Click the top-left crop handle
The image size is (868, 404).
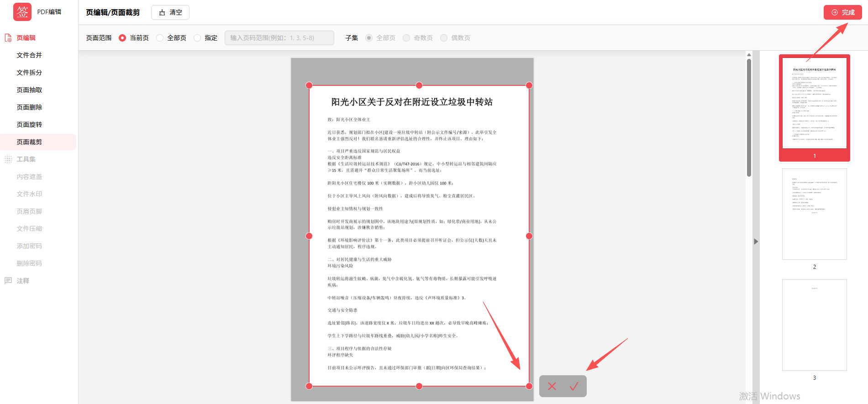click(309, 85)
